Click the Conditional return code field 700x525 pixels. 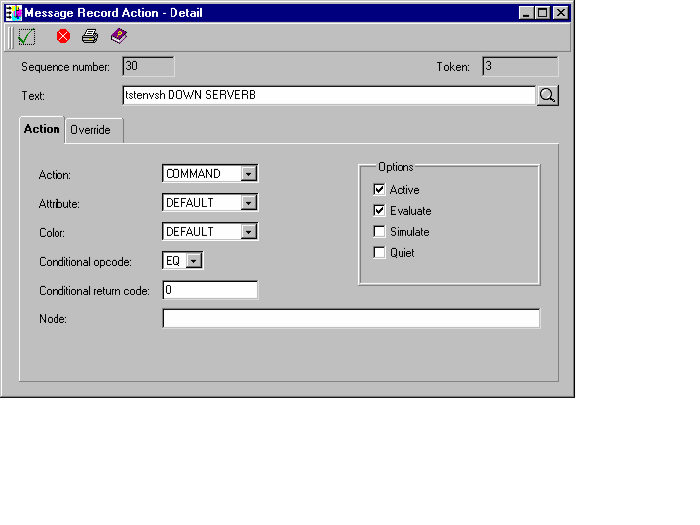tap(210, 290)
